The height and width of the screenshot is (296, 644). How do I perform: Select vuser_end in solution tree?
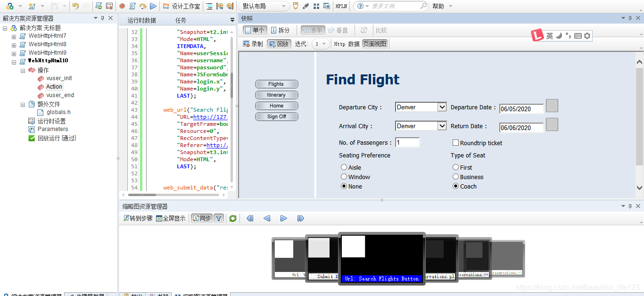click(x=60, y=95)
